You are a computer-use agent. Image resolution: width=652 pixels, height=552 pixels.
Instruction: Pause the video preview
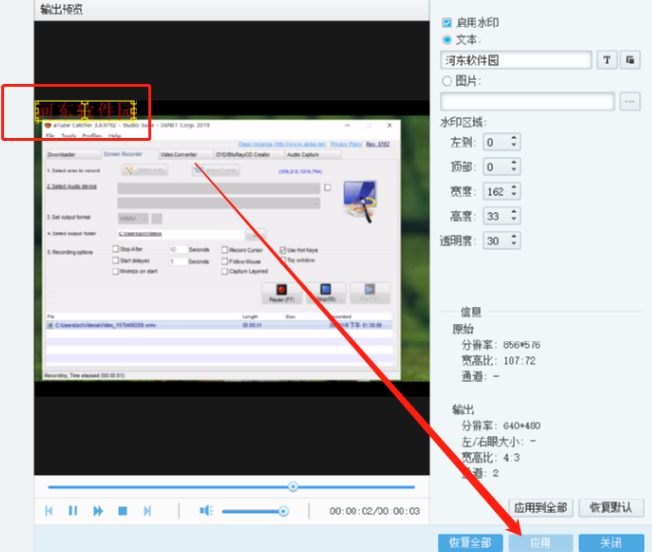coord(73,511)
